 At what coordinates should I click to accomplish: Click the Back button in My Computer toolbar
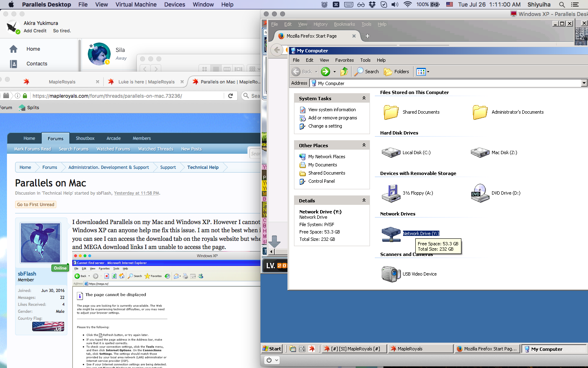point(302,72)
